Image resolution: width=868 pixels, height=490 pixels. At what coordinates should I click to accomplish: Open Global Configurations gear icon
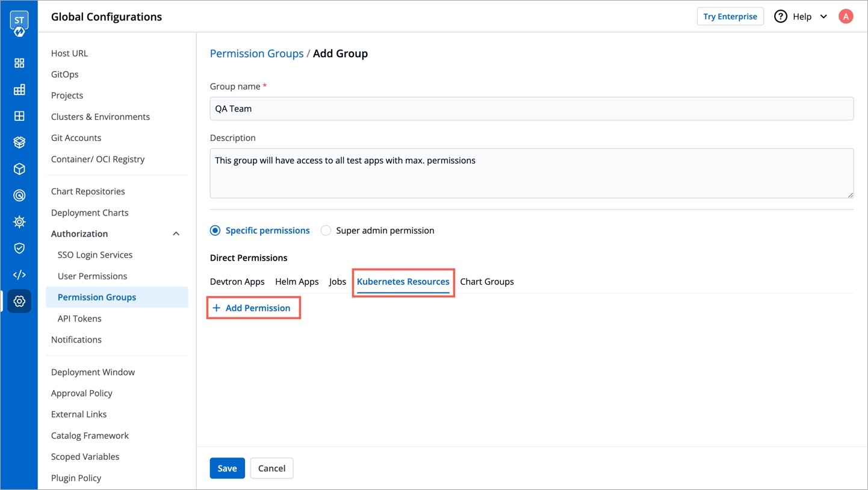pos(19,301)
